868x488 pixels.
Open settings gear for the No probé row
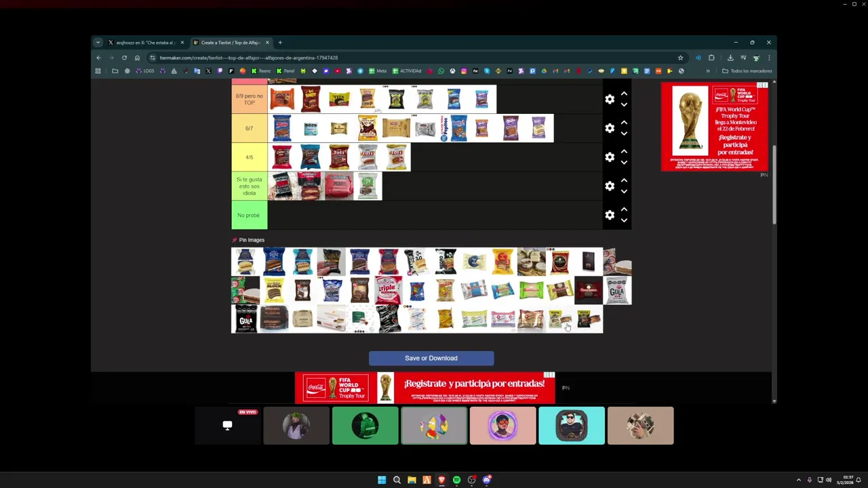610,215
